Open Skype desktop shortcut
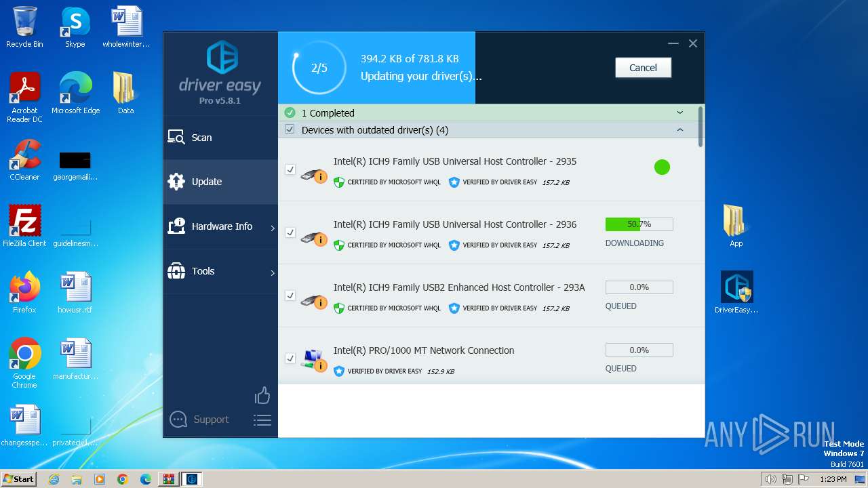868x488 pixels. tap(75, 27)
